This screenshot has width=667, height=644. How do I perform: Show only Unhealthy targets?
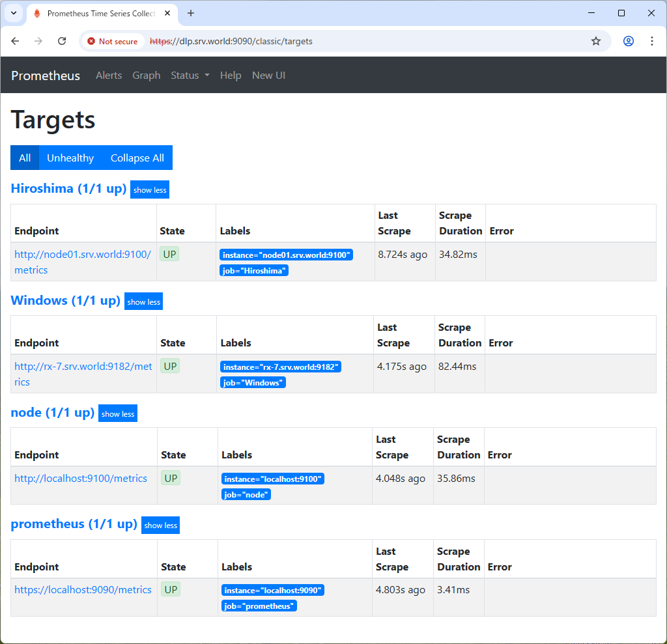[70, 158]
